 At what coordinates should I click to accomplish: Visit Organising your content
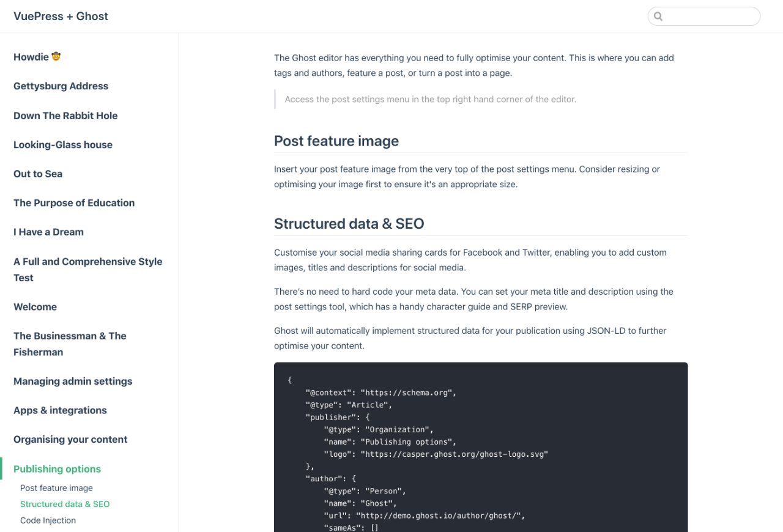point(70,439)
